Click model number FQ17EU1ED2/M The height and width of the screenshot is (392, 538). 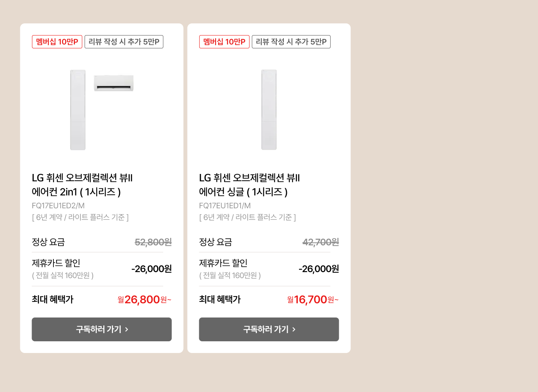pos(58,206)
